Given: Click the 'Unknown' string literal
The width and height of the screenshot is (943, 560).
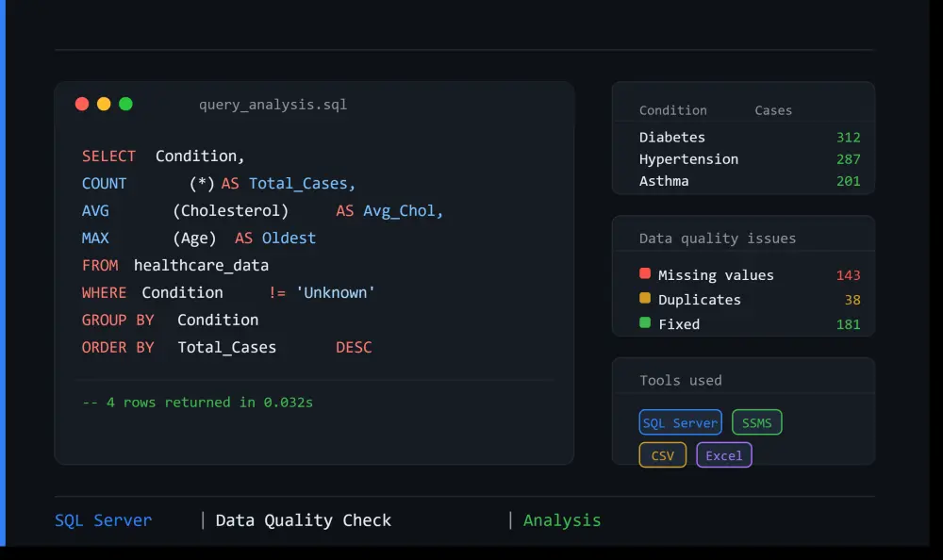Looking at the screenshot, I should tap(335, 293).
